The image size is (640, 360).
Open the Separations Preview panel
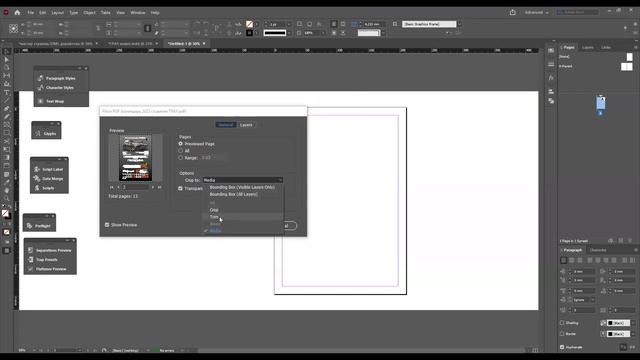click(x=50, y=250)
